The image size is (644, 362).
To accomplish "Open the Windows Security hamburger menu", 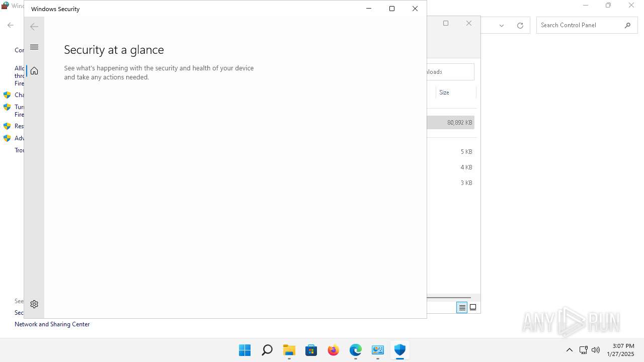I will click(x=34, y=47).
